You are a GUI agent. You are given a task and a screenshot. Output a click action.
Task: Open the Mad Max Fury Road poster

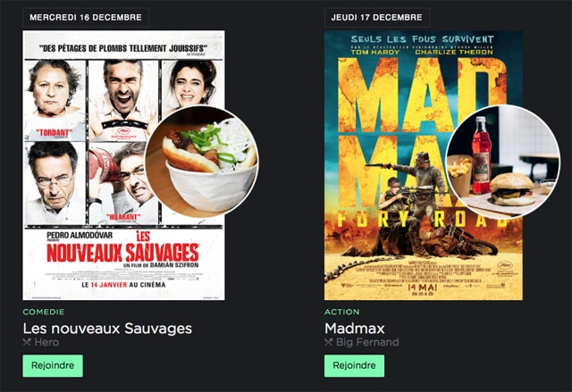[424, 165]
